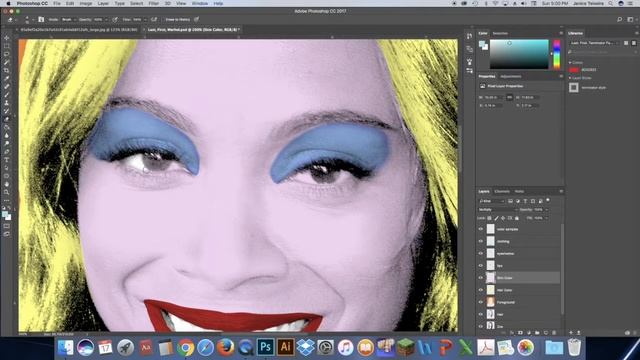640x360 pixels.
Task: Switch Libraries panel to list view icon
Action: 634,43
